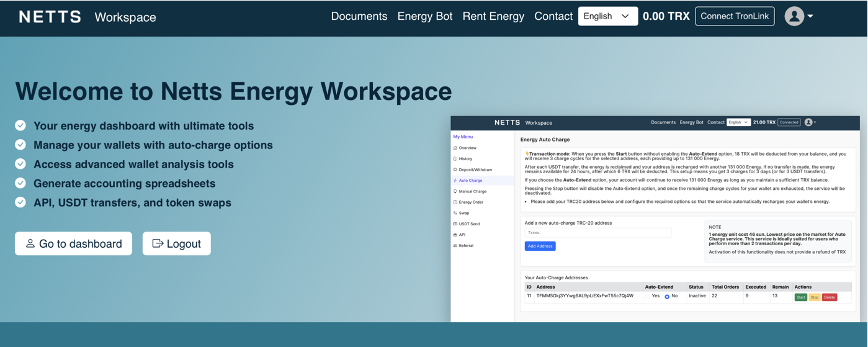Click the Inactive status cell in the preview table
The height and width of the screenshot is (347, 868).
(x=697, y=296)
